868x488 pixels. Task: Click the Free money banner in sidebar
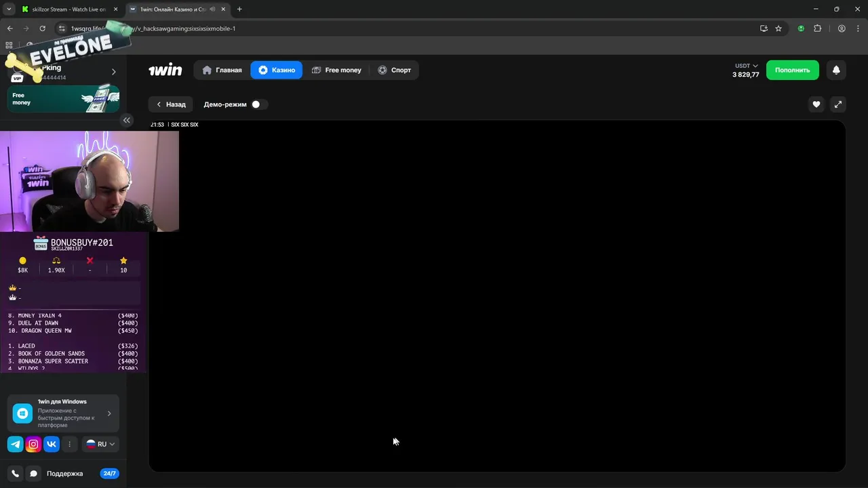pyautogui.click(x=63, y=99)
